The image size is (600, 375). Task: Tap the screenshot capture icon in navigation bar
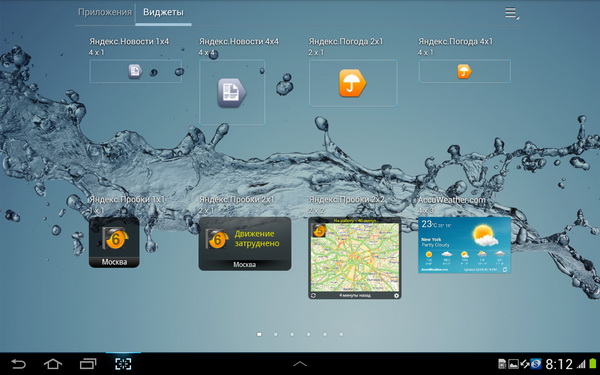tap(123, 364)
